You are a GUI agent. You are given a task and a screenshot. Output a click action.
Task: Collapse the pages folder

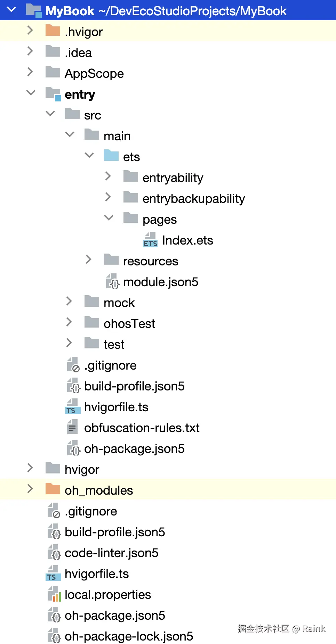click(x=109, y=218)
